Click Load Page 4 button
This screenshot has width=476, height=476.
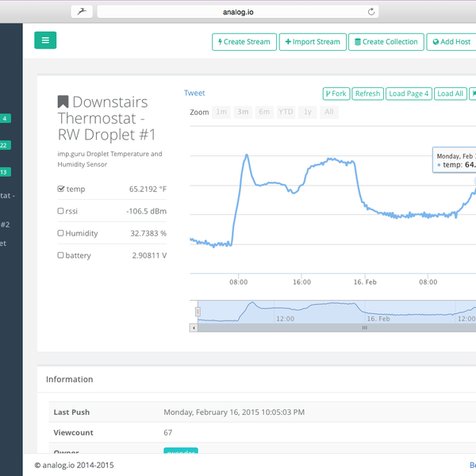coord(409,94)
